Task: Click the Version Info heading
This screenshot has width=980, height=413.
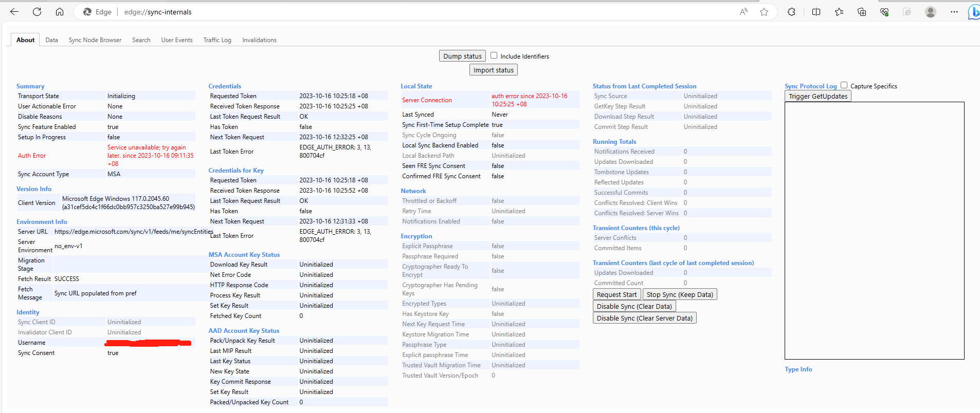Action: tap(34, 189)
